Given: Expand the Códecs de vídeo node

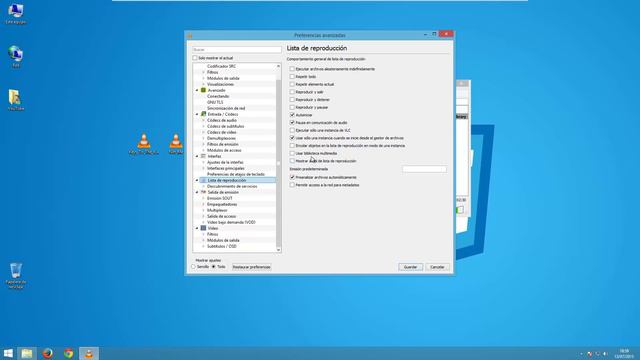Looking at the screenshot, I should pyautogui.click(x=203, y=132).
